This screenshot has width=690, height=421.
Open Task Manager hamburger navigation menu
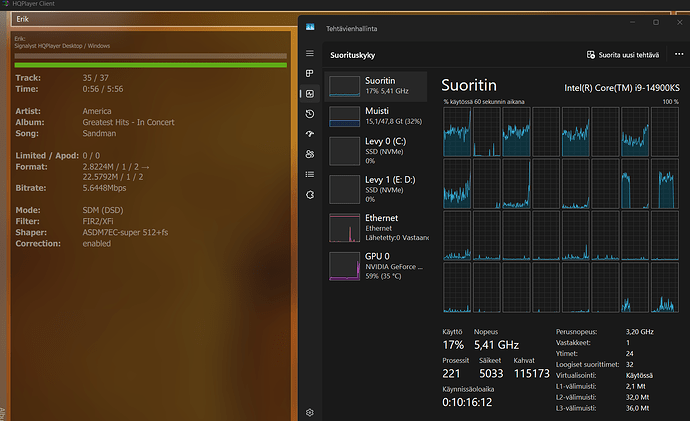[x=310, y=53]
